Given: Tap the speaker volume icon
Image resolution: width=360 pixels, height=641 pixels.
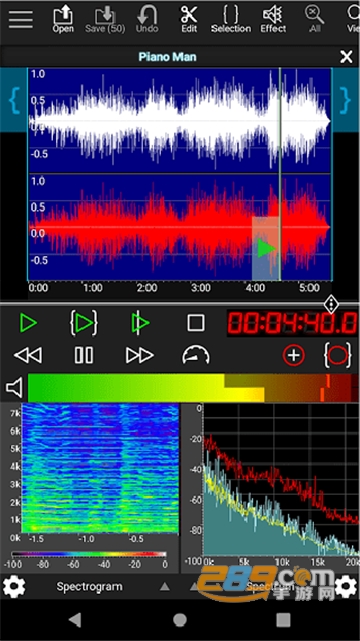Looking at the screenshot, I should pyautogui.click(x=14, y=388).
